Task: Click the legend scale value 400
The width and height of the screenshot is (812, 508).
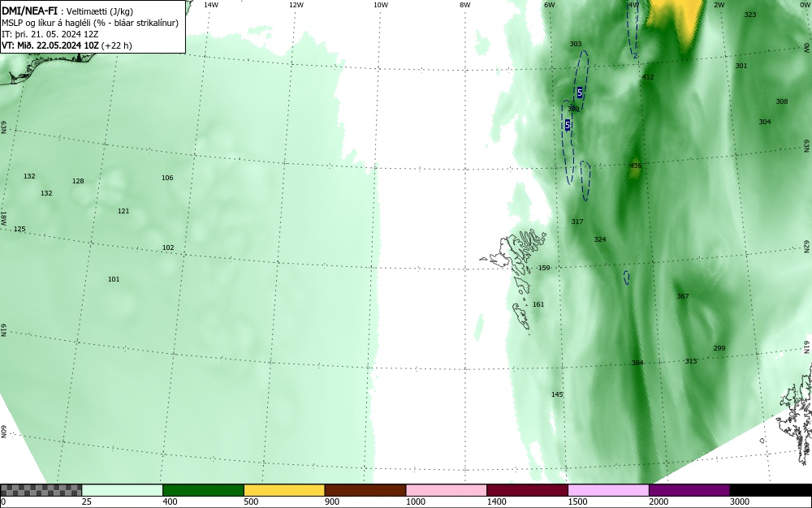Action: coord(170,502)
